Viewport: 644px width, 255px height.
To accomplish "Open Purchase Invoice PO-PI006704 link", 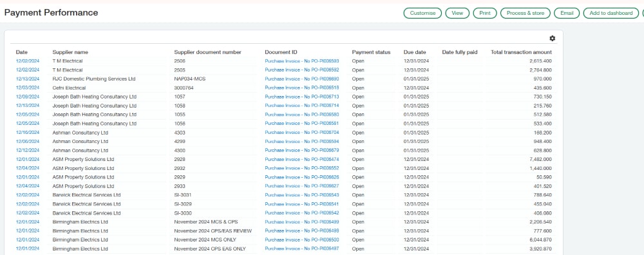I will point(302,133).
